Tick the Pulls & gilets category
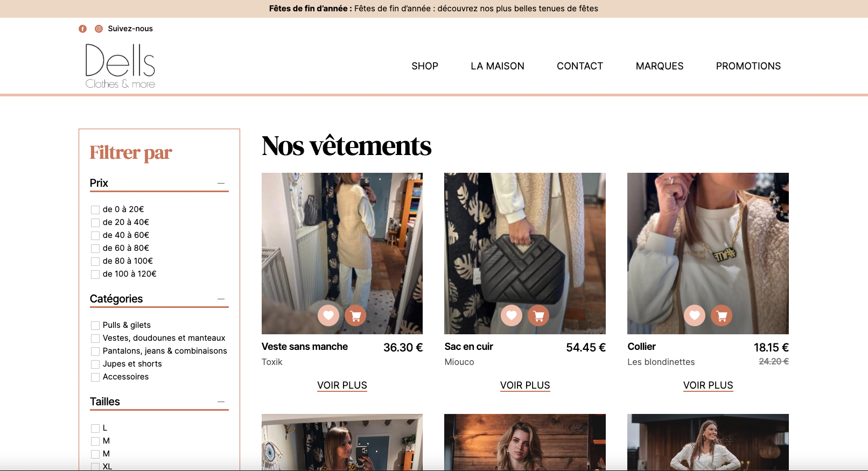This screenshot has width=868, height=471. (x=95, y=326)
